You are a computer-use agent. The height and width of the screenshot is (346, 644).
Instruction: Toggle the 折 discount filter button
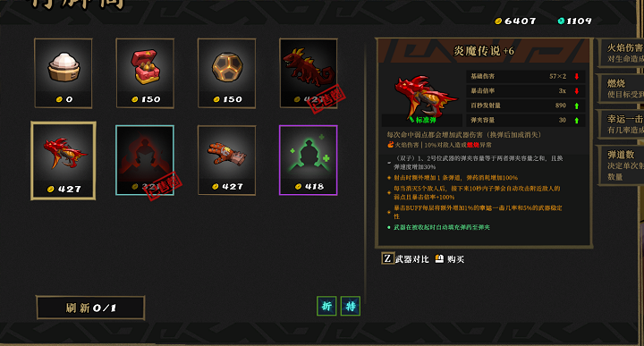pos(326,306)
